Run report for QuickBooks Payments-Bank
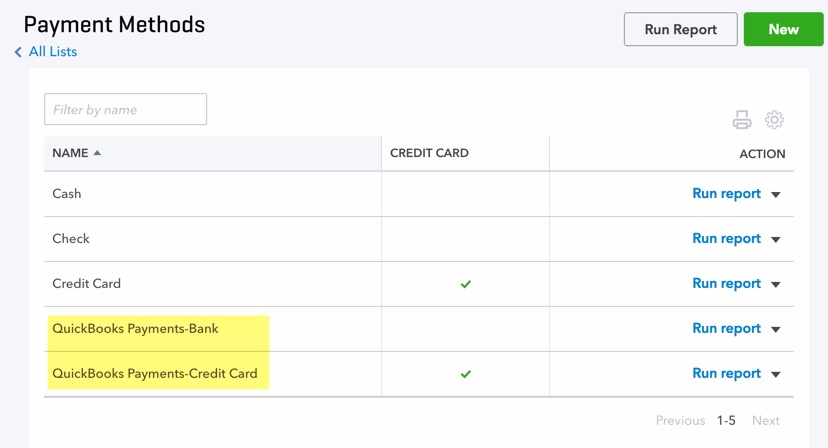This screenshot has height=448, width=828. point(726,329)
